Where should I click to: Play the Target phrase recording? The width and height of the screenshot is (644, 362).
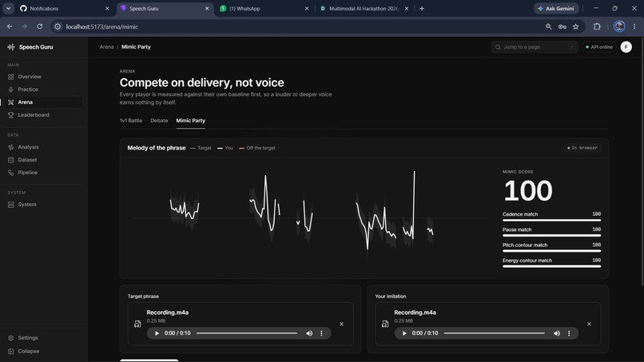point(157,333)
